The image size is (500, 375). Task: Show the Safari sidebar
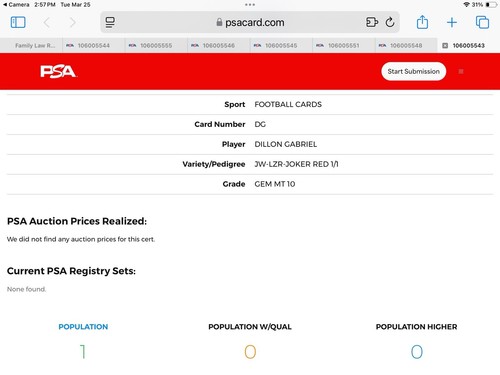(18, 22)
